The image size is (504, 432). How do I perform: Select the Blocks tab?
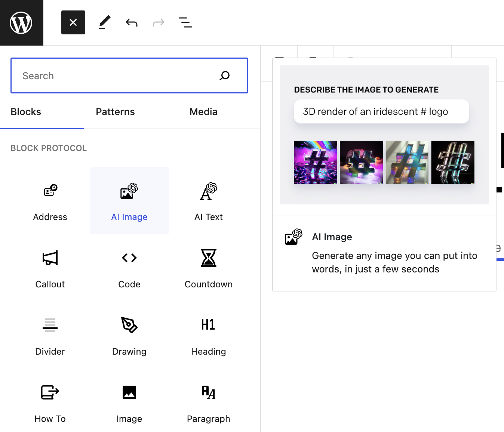pos(26,112)
